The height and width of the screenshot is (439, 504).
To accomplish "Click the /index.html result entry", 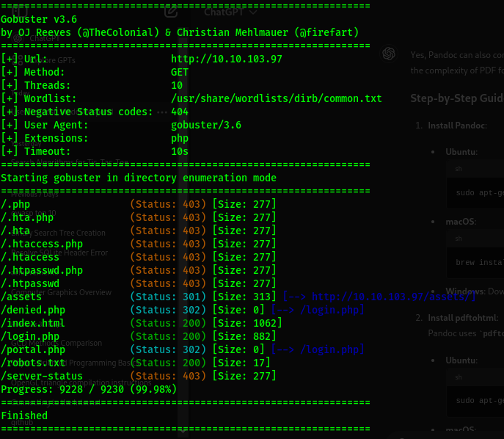I will click(33, 323).
